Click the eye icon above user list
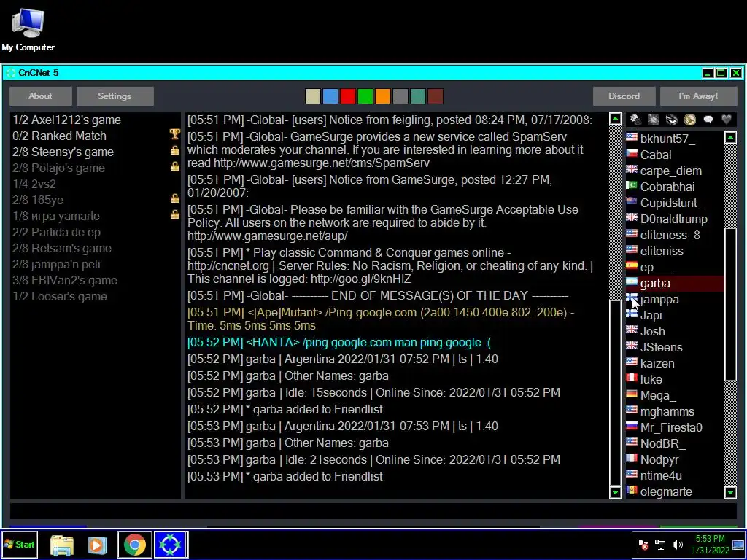 [x=672, y=120]
